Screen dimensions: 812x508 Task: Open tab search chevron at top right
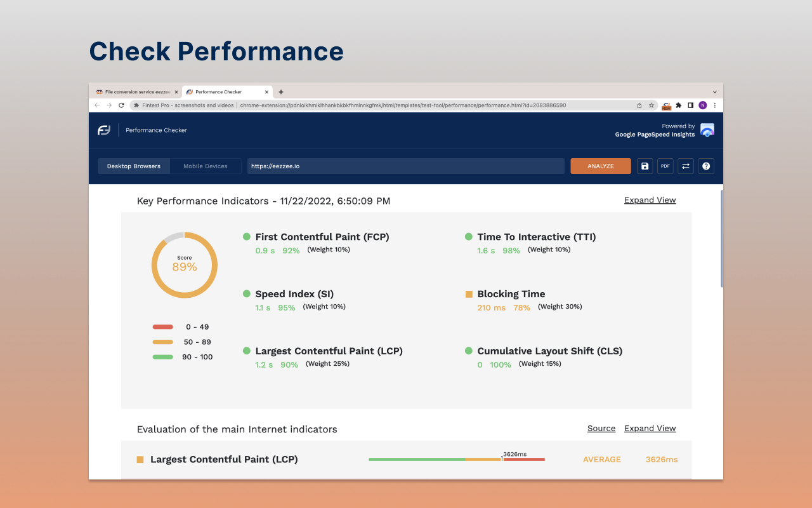tap(715, 92)
